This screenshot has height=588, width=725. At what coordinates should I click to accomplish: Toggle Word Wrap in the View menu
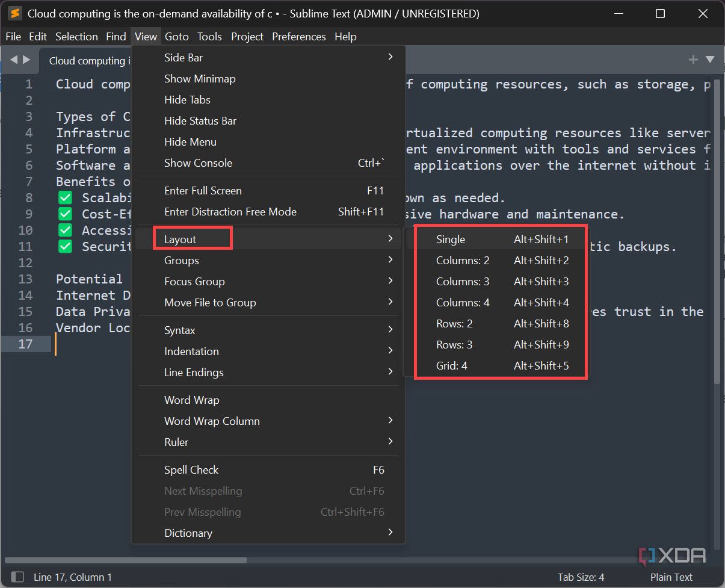tap(191, 400)
